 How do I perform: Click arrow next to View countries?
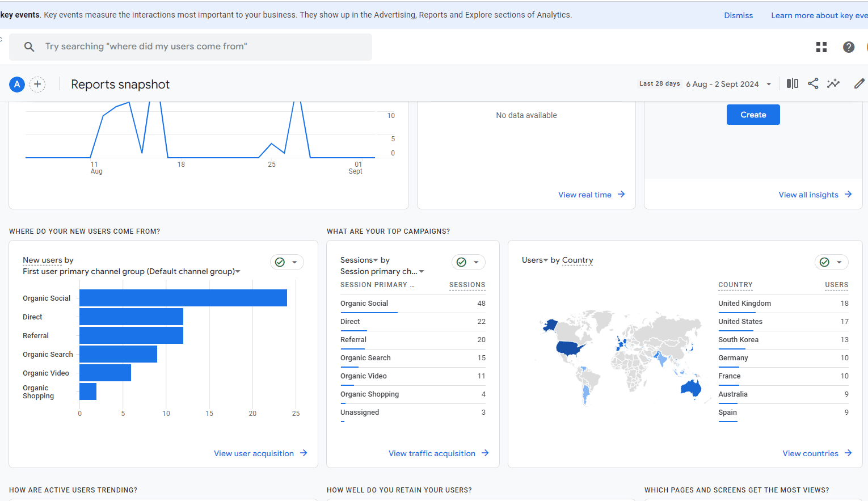click(848, 453)
